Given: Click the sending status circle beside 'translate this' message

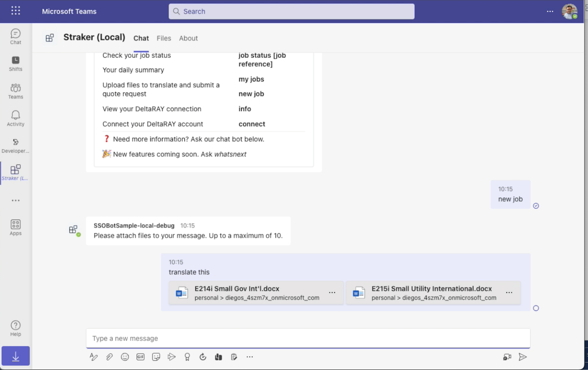Looking at the screenshot, I should [x=536, y=308].
